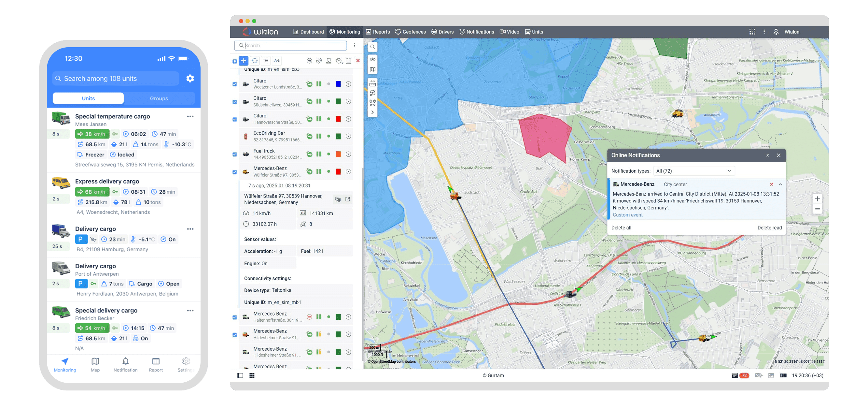Open the grid view icon in bottom bar
This screenshot has width=868, height=411.
[x=252, y=375]
